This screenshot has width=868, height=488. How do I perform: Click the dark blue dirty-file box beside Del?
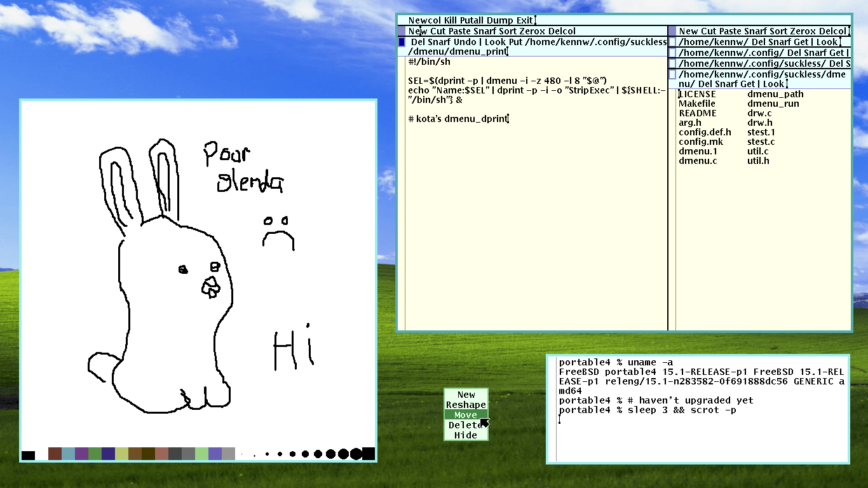[x=402, y=42]
